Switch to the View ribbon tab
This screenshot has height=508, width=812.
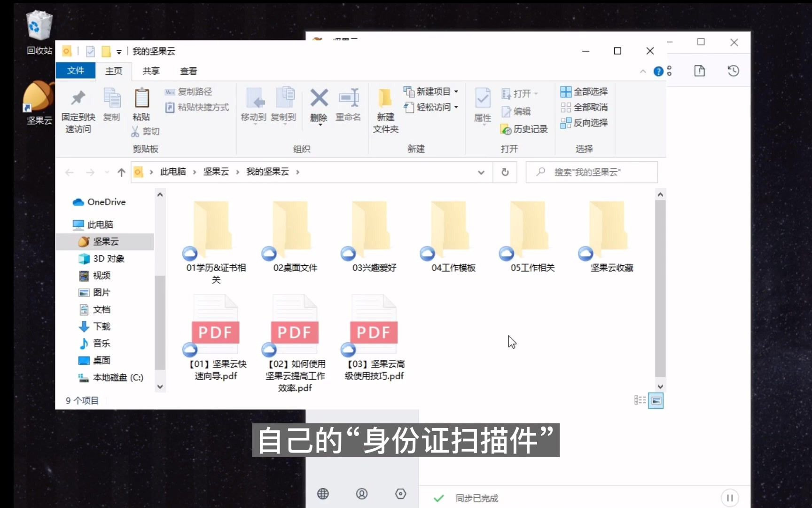click(x=188, y=71)
